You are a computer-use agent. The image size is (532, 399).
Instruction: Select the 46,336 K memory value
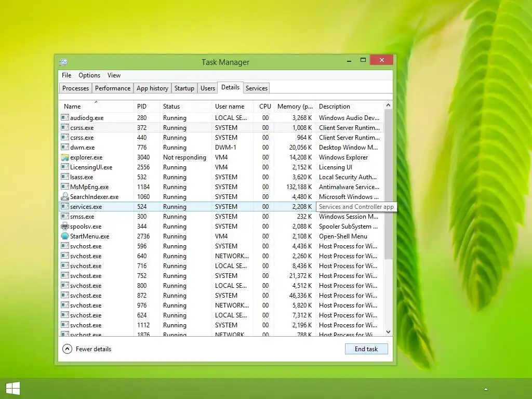tap(300, 295)
